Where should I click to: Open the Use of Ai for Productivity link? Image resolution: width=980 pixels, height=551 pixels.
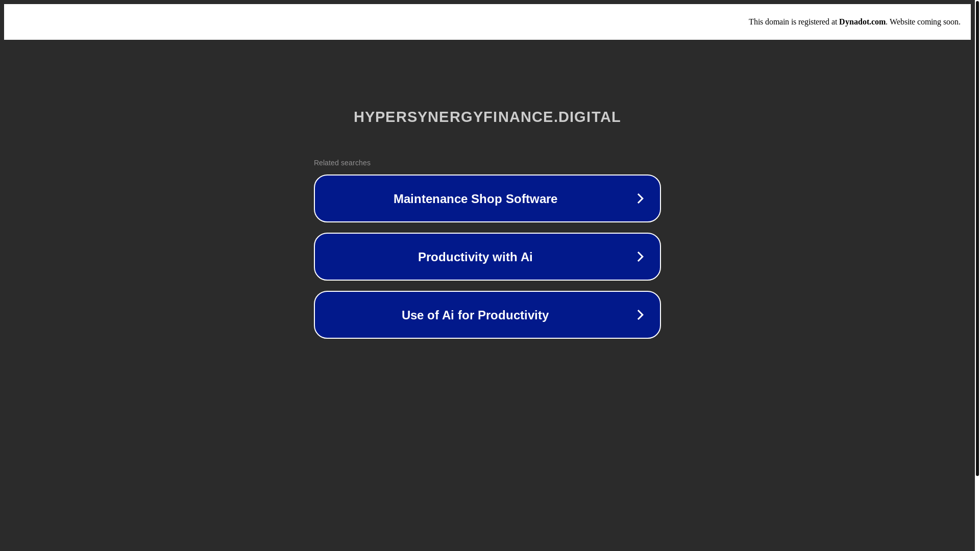point(487,315)
